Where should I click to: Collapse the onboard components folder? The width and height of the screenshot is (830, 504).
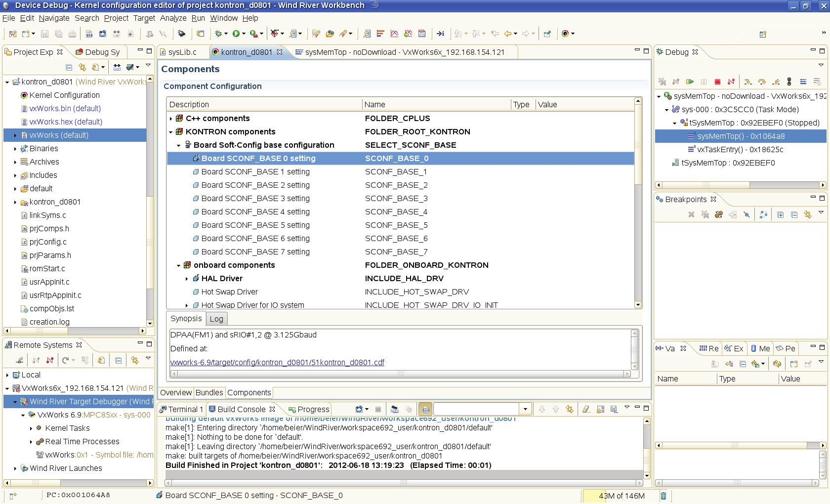pyautogui.click(x=179, y=265)
